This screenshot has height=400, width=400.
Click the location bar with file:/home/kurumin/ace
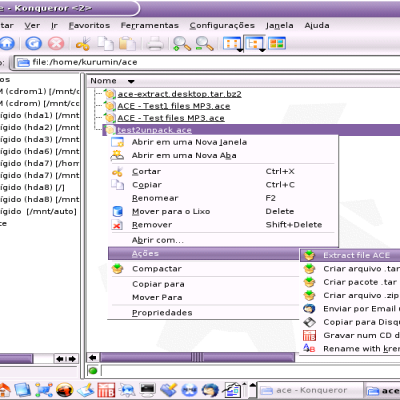point(207,62)
